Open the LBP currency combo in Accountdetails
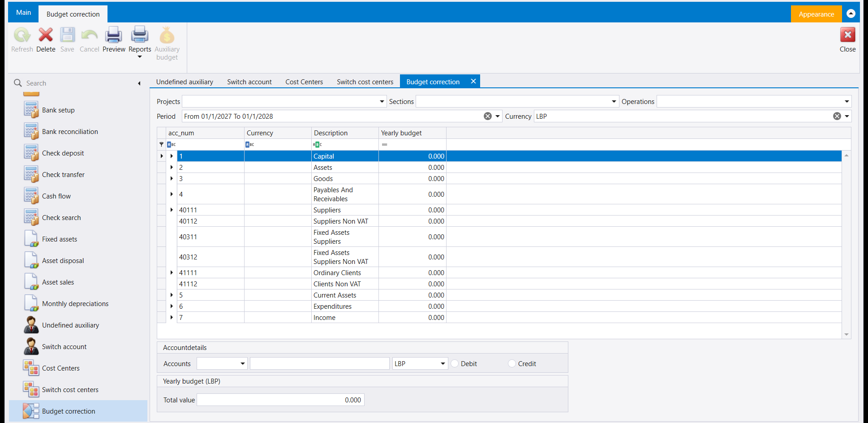Image resolution: width=868 pixels, height=423 pixels. [x=443, y=363]
